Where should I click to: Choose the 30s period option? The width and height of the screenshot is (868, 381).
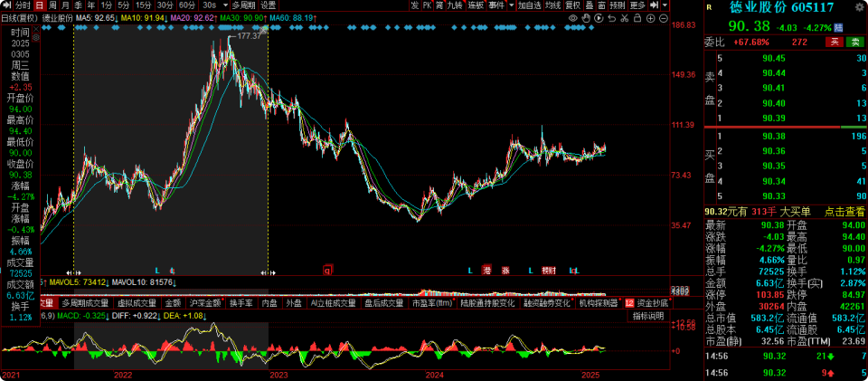(x=209, y=5)
